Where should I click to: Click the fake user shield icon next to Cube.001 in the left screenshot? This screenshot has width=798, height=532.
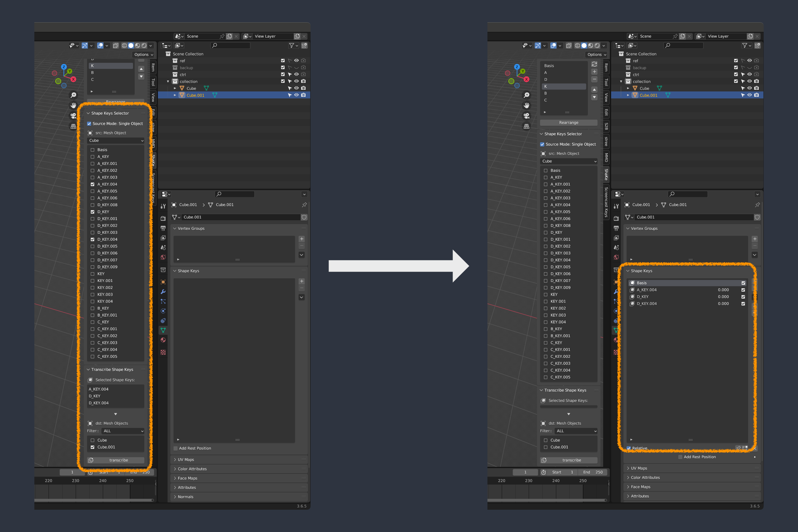click(x=304, y=217)
